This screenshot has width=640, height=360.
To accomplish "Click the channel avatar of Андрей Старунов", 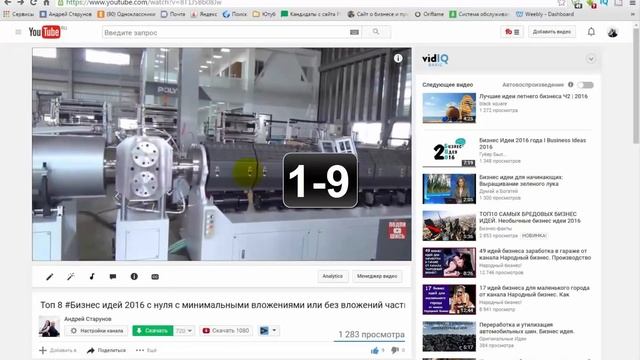I will (49, 327).
